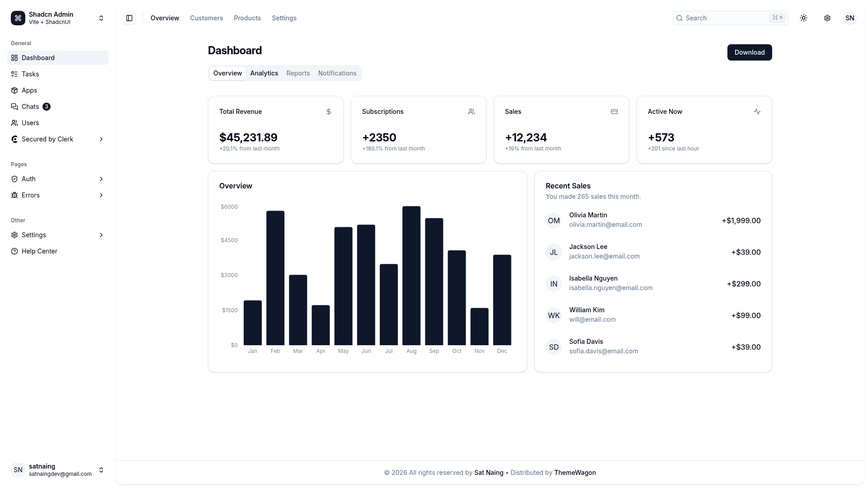868x488 pixels.
Task: Click the Download button
Action: [x=750, y=52]
